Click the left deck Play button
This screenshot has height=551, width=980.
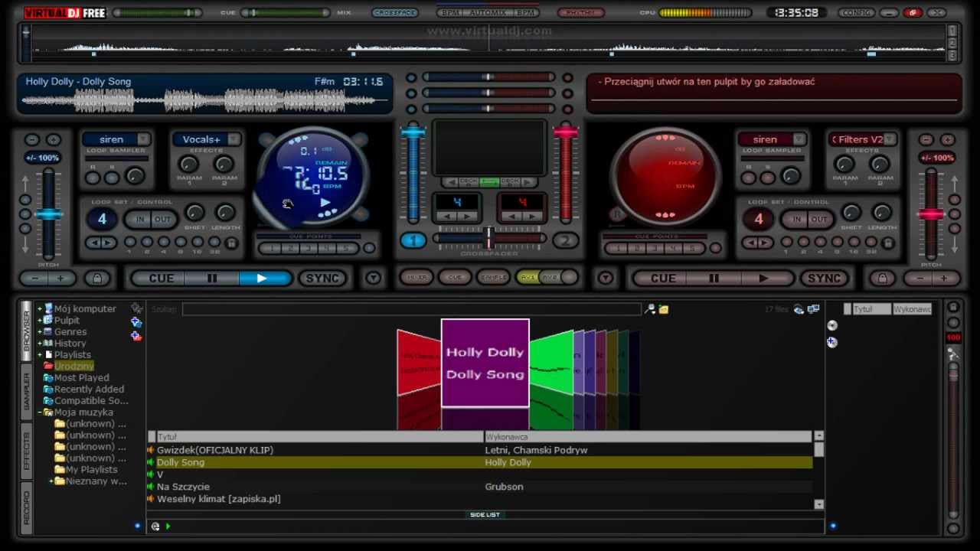coord(263,279)
